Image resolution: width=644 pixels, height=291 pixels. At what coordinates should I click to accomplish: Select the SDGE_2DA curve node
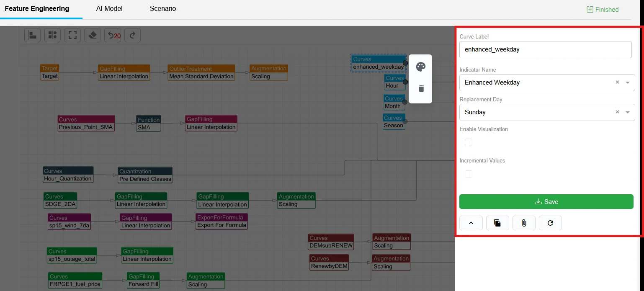pyautogui.click(x=60, y=200)
